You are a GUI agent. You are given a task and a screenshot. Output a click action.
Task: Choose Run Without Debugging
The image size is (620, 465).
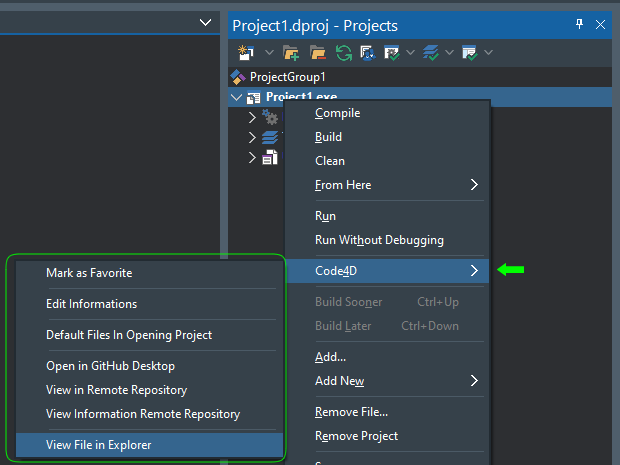coord(388,240)
